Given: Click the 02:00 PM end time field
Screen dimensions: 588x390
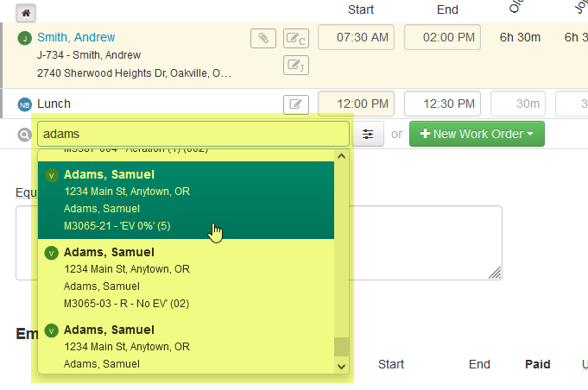Looking at the screenshot, I should click(442, 38).
